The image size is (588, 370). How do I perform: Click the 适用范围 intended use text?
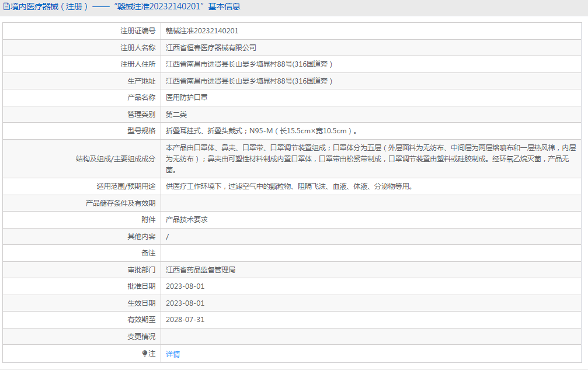289,186
